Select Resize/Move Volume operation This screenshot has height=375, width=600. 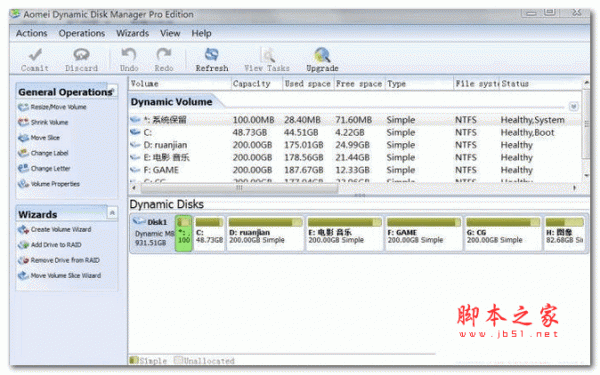(52, 107)
